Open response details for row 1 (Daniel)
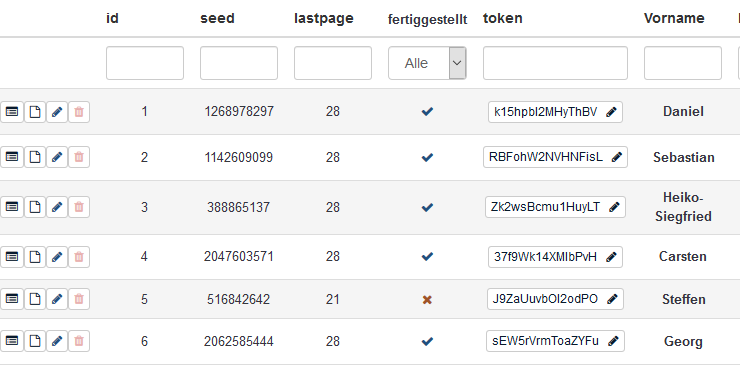740x365 pixels. pyautogui.click(x=12, y=112)
